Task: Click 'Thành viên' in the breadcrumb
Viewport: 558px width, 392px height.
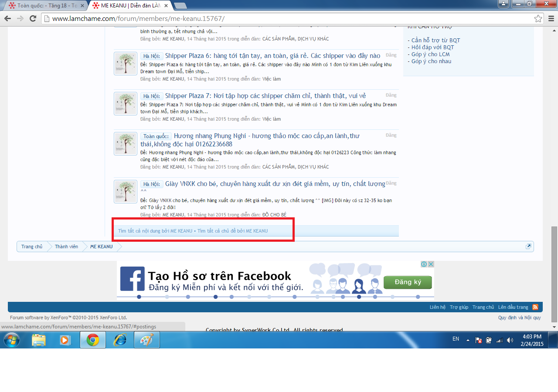Action: pyautogui.click(x=66, y=247)
